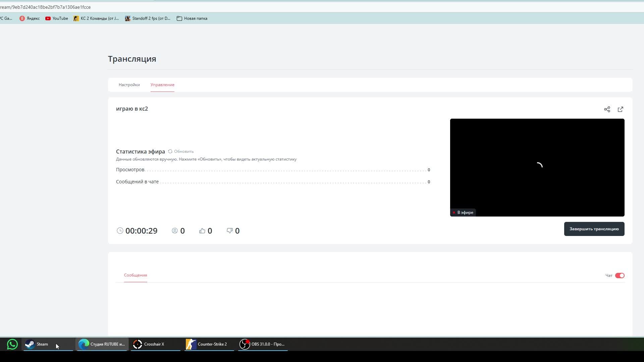Toggle the Чат switch off
Image resolution: width=644 pixels, height=362 pixels.
coord(620,276)
